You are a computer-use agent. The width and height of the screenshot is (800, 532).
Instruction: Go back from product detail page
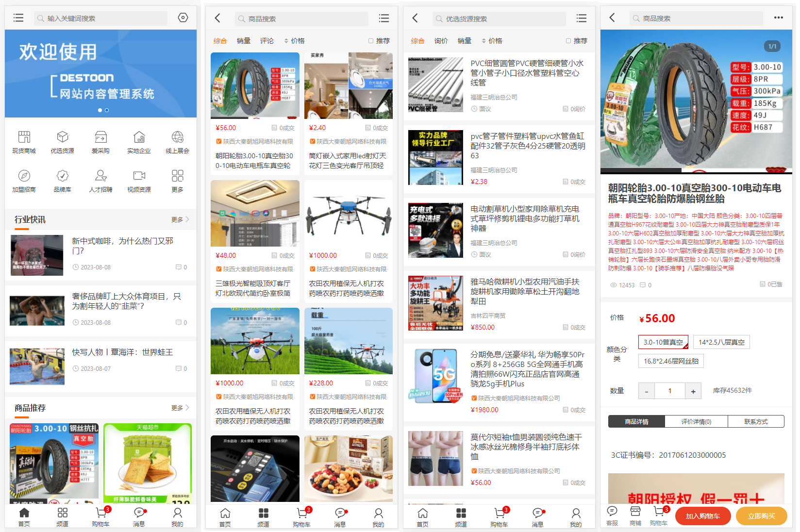612,18
